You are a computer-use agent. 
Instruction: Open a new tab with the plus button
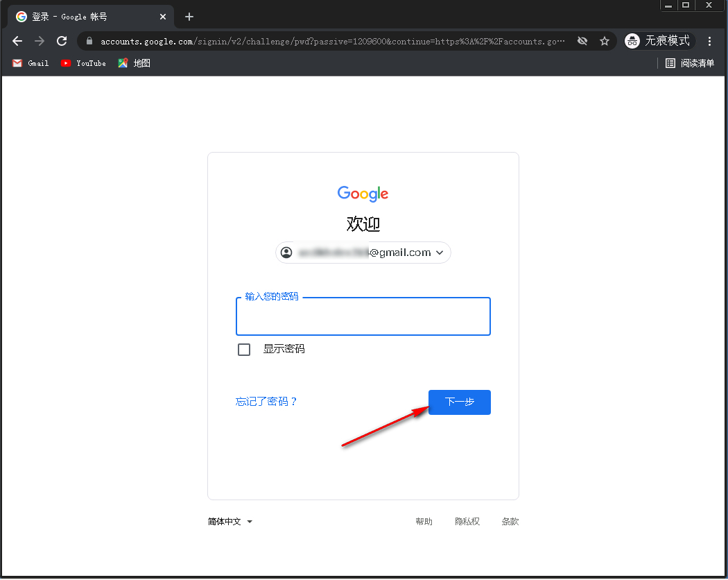tap(189, 17)
